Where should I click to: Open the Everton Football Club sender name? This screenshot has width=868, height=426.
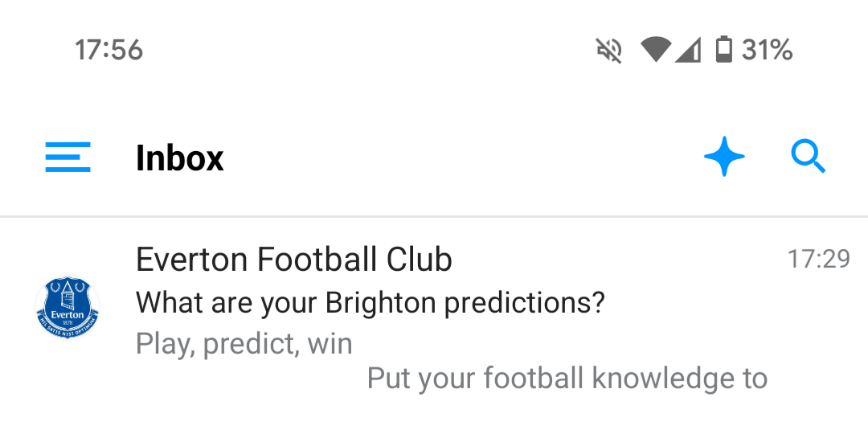pyautogui.click(x=294, y=260)
